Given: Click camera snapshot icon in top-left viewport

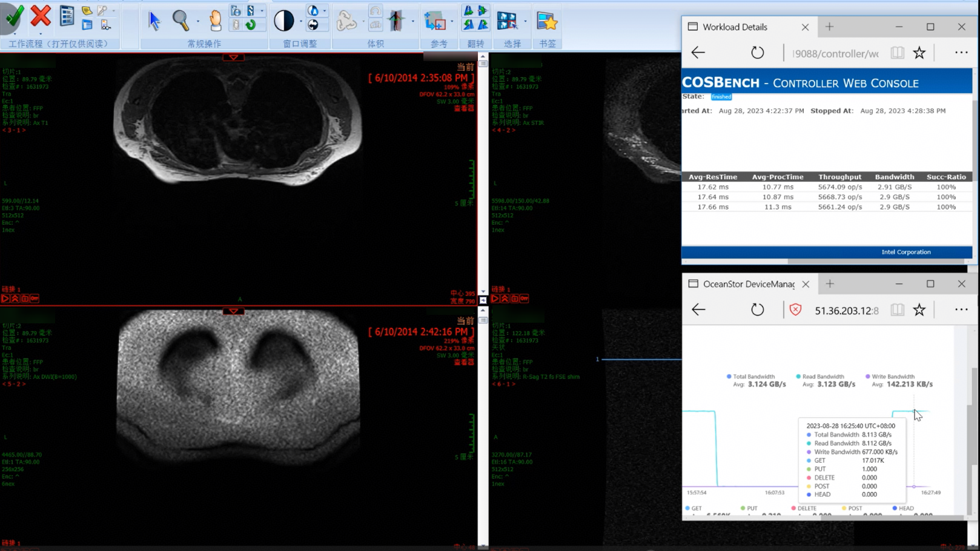Looking at the screenshot, I should [25, 299].
